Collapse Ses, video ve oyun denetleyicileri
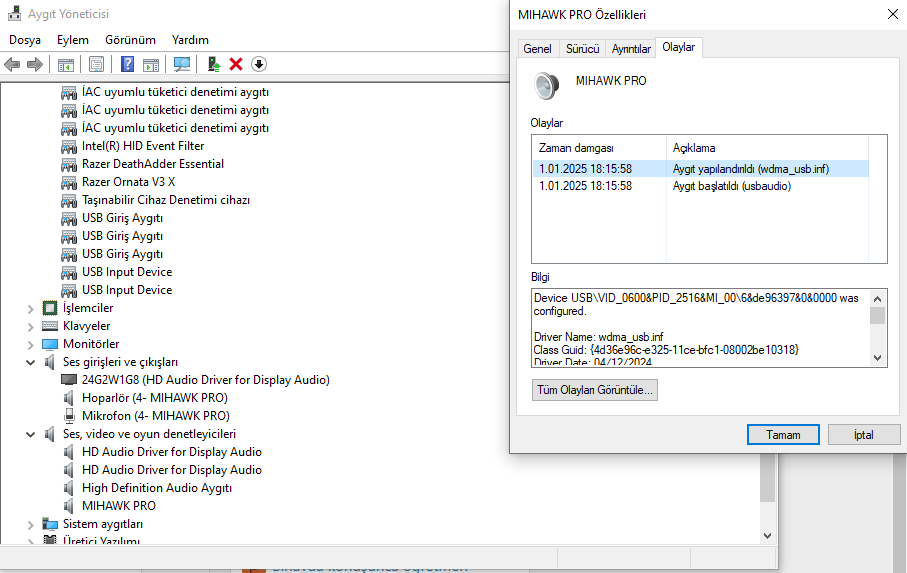This screenshot has height=573, width=907. pos(31,434)
